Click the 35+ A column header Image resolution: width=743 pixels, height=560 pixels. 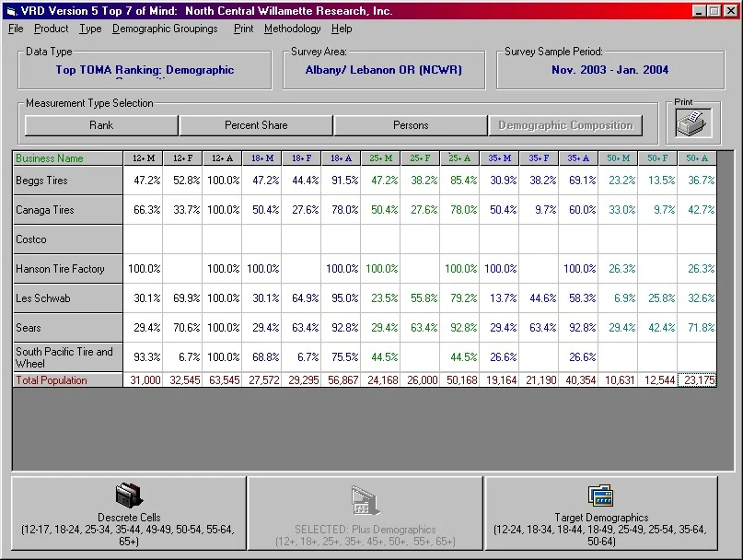(x=578, y=158)
